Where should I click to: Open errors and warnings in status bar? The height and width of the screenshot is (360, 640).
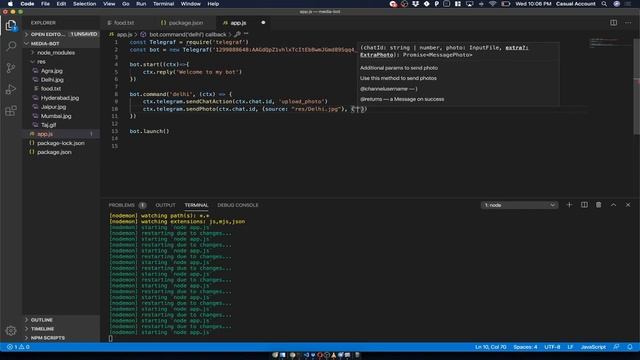pos(18,347)
